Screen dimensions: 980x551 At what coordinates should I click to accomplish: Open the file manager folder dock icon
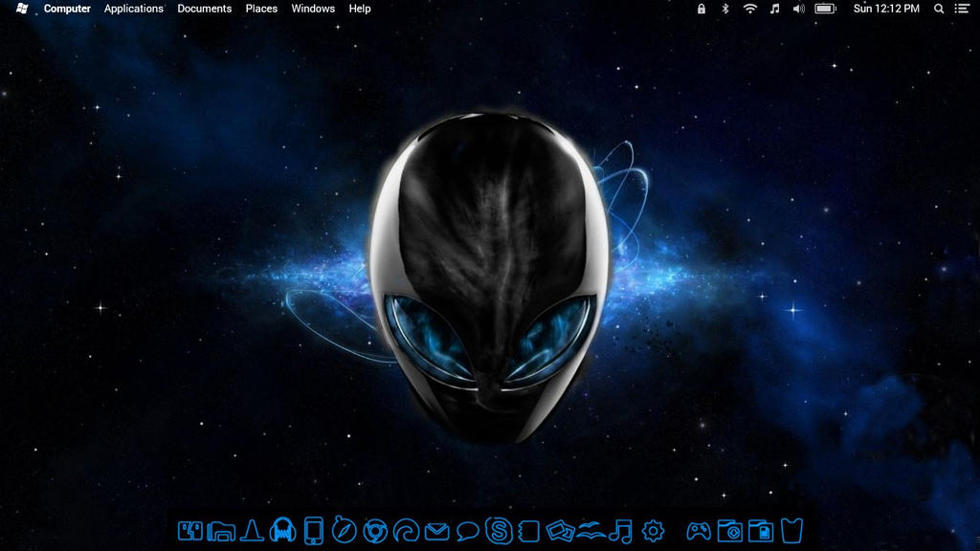coord(221,532)
